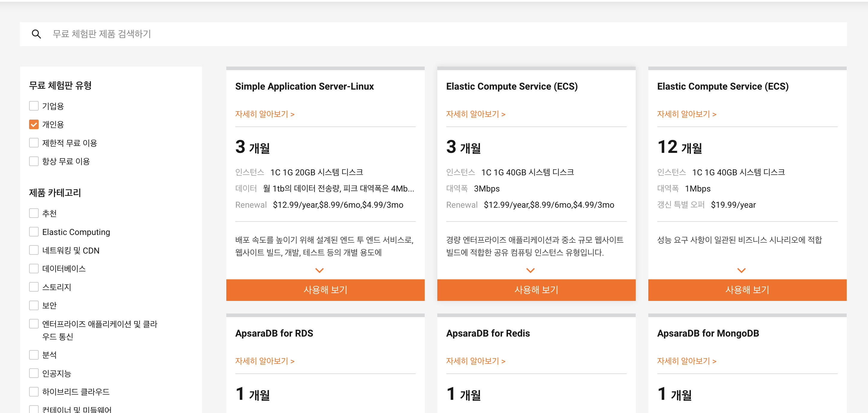
Task: Check the 보안 category checkbox
Action: pyautogui.click(x=34, y=305)
